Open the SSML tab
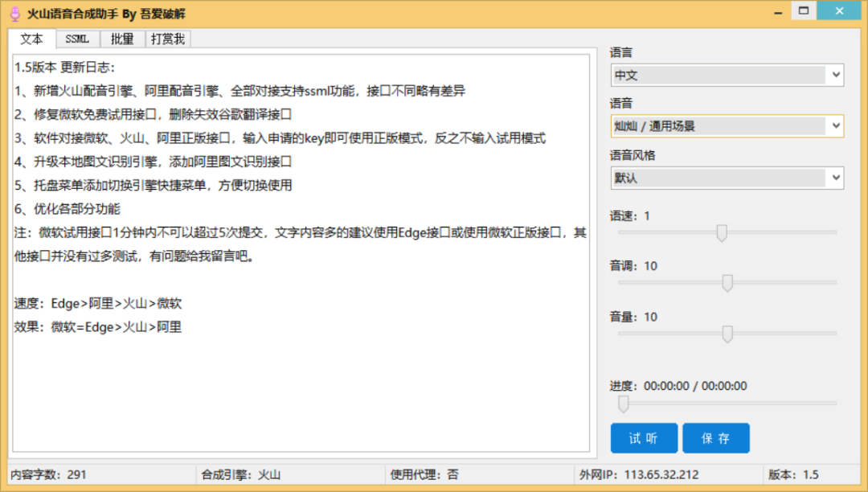This screenshot has height=492, width=868. coord(78,39)
